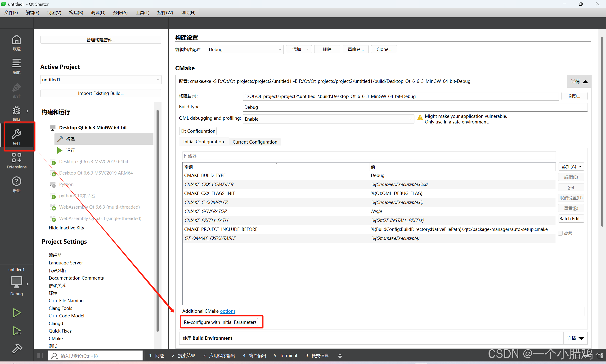The height and width of the screenshot is (364, 606).
Task: Open the QML debugging Enable dropdown
Action: tap(328, 119)
